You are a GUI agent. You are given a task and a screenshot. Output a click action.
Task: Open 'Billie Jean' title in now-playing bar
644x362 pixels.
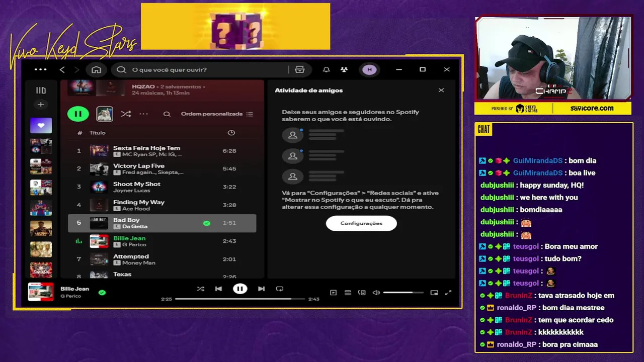(74, 289)
